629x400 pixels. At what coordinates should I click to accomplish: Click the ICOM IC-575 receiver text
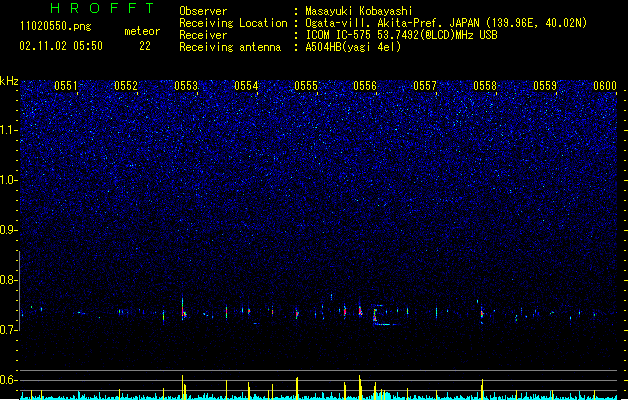[401, 35]
